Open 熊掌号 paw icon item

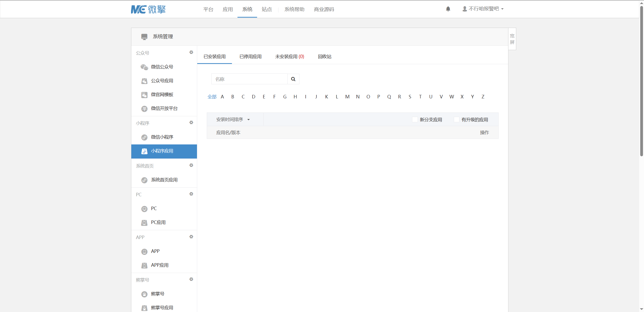click(144, 294)
